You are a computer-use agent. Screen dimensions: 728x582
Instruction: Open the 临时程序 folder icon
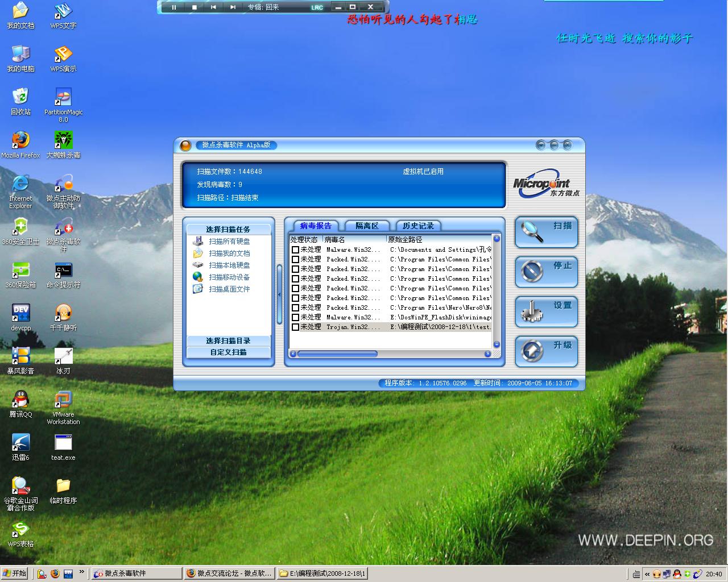[x=63, y=491]
